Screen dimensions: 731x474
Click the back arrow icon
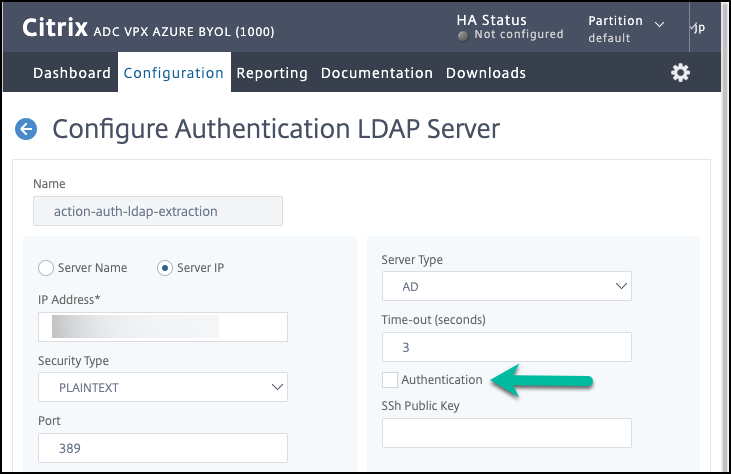26,129
